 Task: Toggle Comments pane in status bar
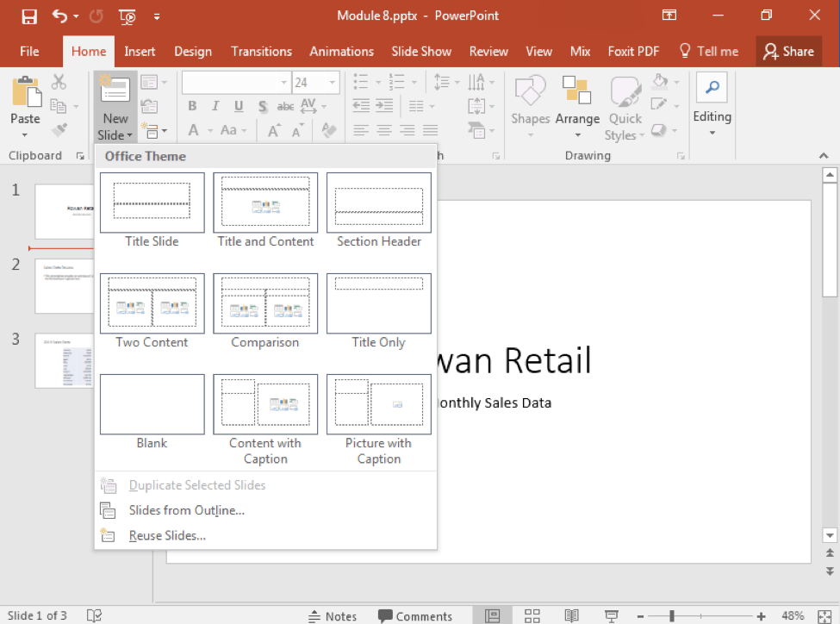point(415,616)
